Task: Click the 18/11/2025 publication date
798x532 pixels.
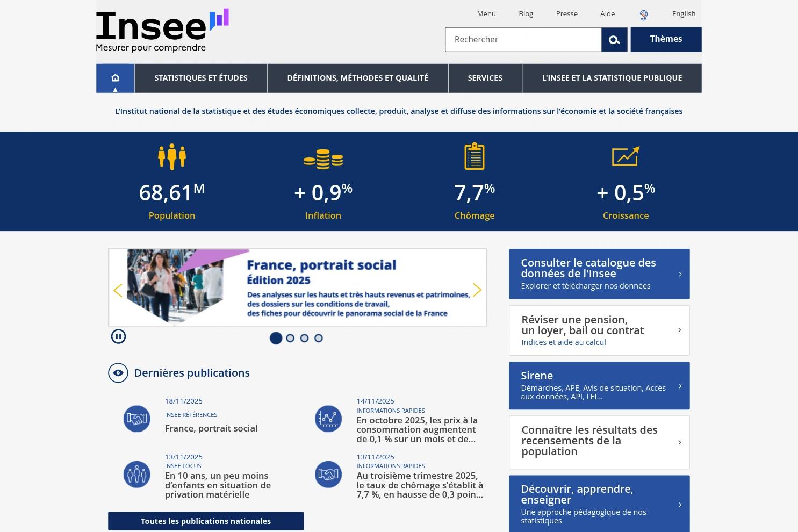Action: [184, 401]
